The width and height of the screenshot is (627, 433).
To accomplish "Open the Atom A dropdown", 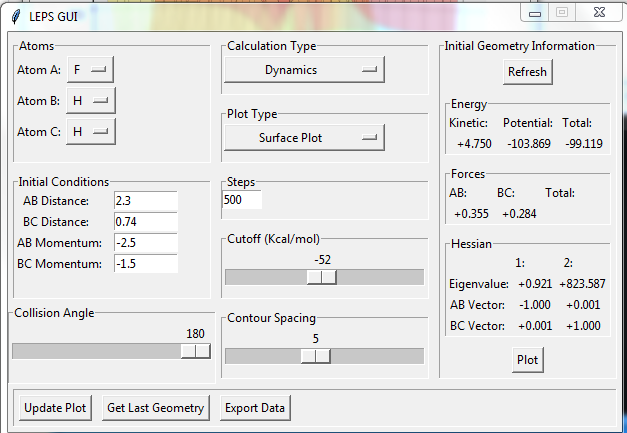I will click(x=91, y=70).
